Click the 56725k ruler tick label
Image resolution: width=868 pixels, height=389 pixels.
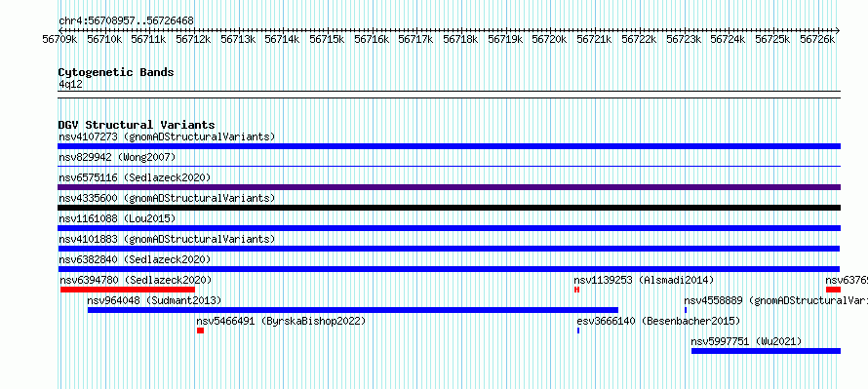[x=772, y=39]
